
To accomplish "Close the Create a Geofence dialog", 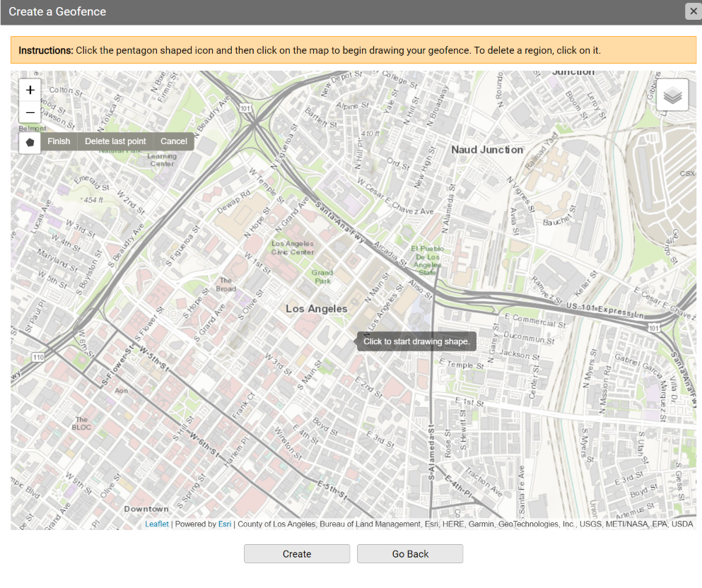I will point(693,11).
